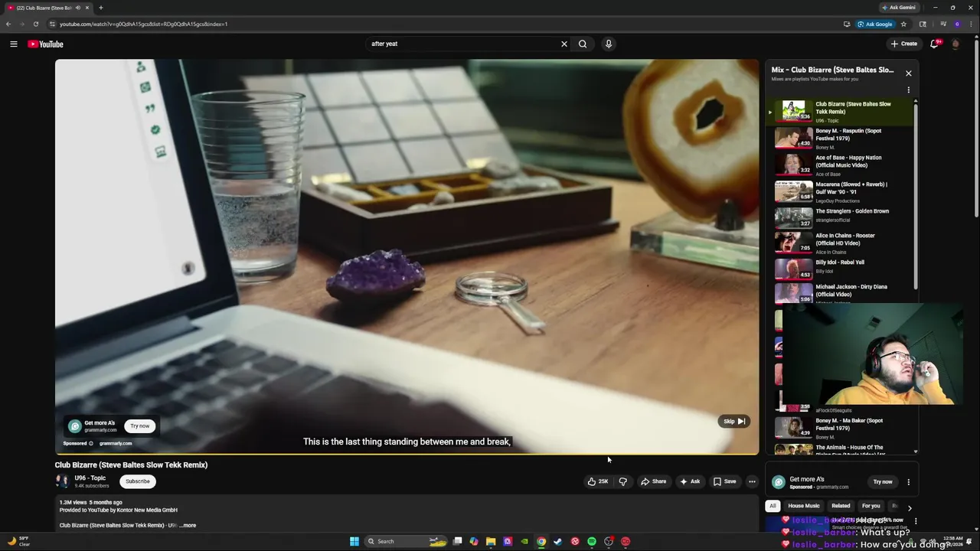Screen dimensions: 980x551
Task: Expand description with ...more
Action: coord(188,525)
